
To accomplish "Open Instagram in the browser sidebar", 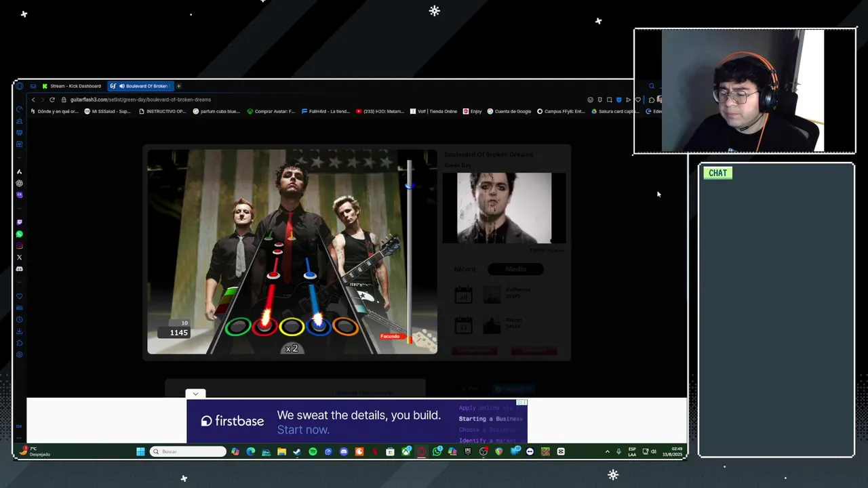I will coord(19,245).
